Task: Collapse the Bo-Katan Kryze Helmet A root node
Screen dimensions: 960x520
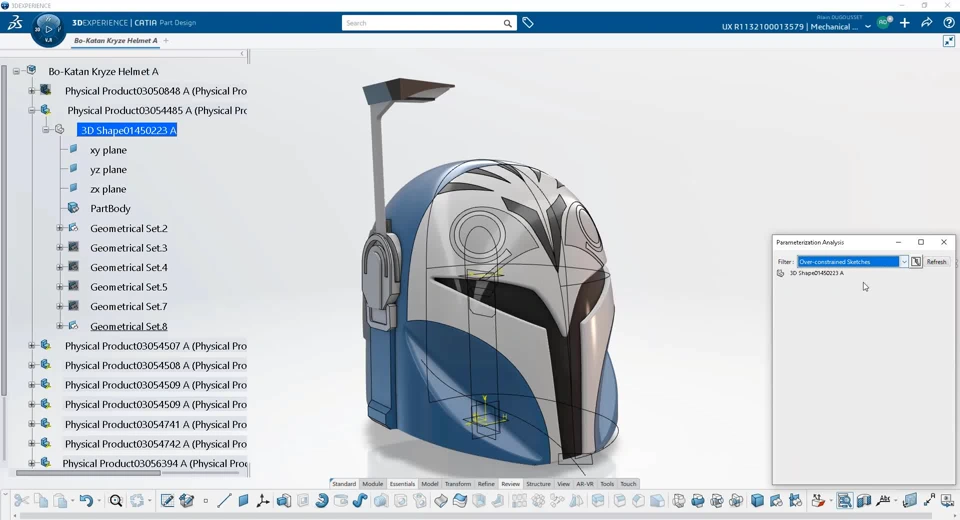Action: [17, 71]
